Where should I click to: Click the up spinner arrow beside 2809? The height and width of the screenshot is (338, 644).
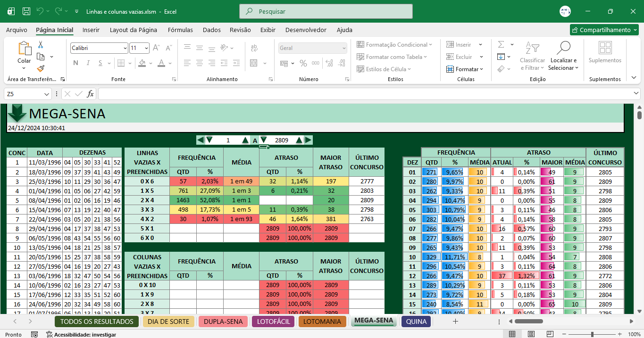(x=299, y=140)
